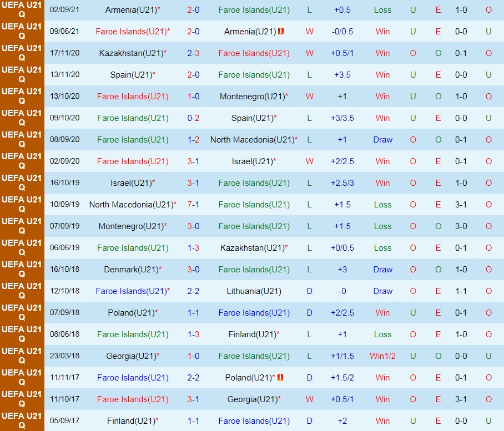Click the red card icon beside Poland(U21)
The width and height of the screenshot is (504, 431).
[x=281, y=378]
